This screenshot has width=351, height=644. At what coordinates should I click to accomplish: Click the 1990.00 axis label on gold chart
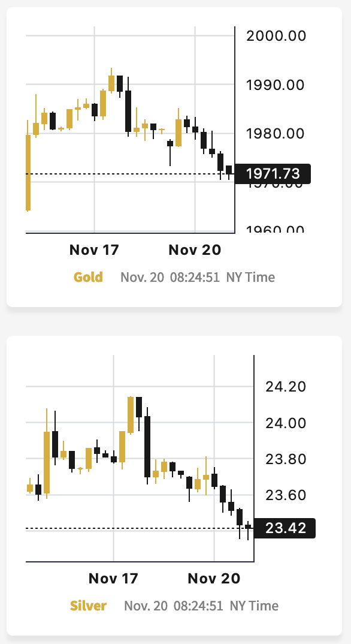pyautogui.click(x=275, y=85)
